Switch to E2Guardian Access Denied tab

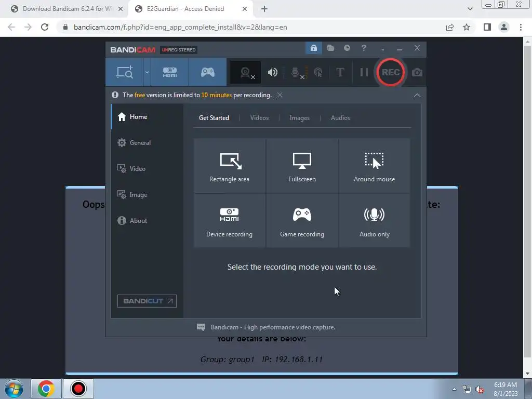pos(185,9)
